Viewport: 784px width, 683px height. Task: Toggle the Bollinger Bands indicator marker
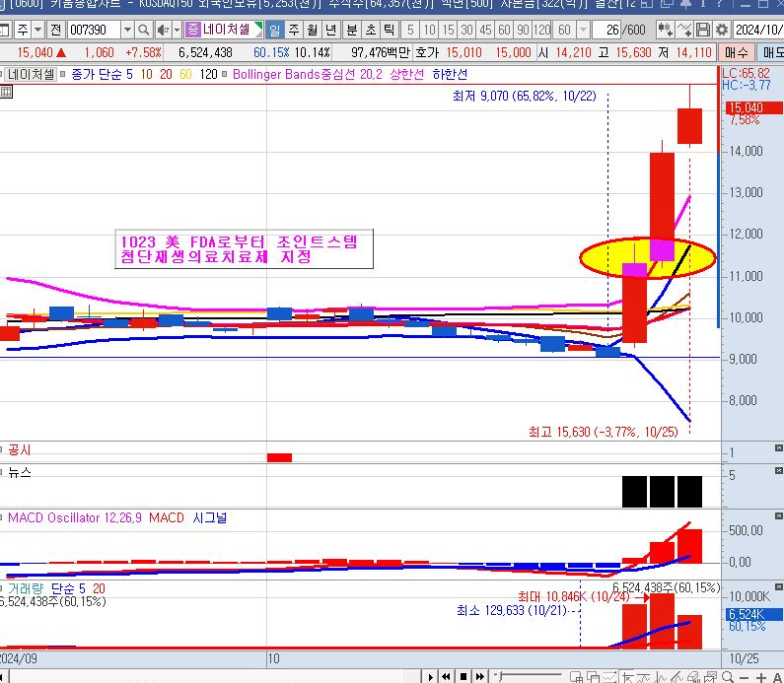(x=226, y=74)
